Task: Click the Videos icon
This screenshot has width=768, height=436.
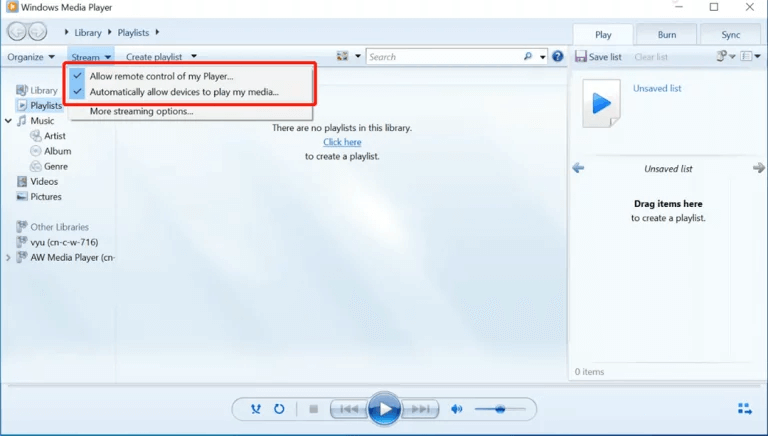Action: tap(22, 181)
